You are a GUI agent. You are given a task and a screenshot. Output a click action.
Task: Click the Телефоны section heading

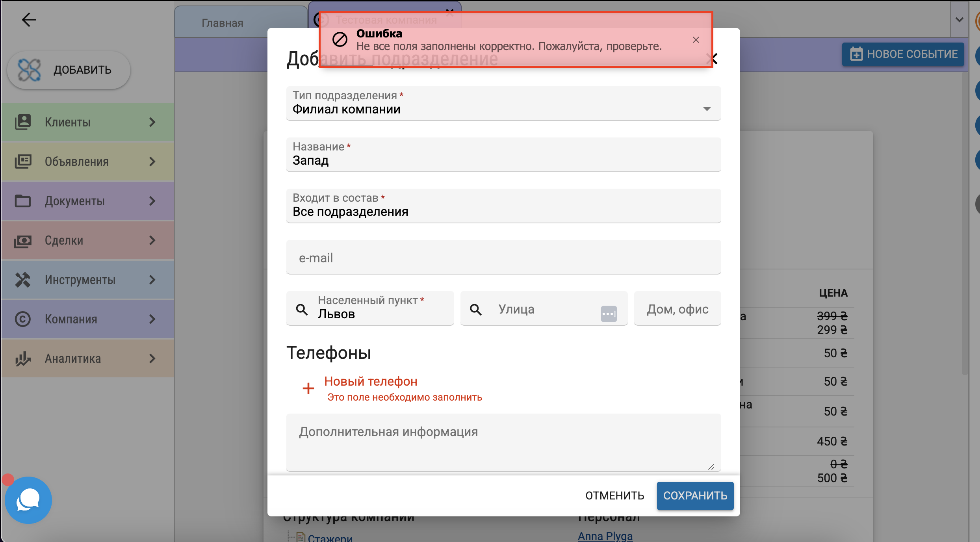[x=329, y=353]
